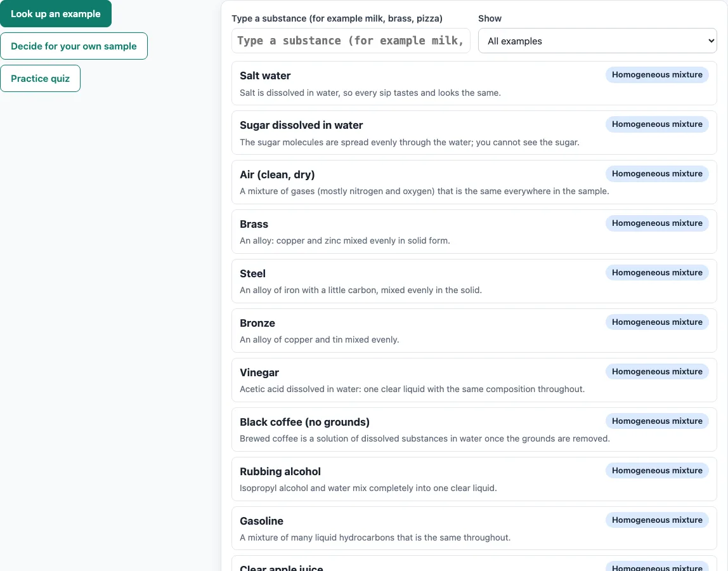
Task: Select 'An alloy of copper and tin' description
Action: 320,339
